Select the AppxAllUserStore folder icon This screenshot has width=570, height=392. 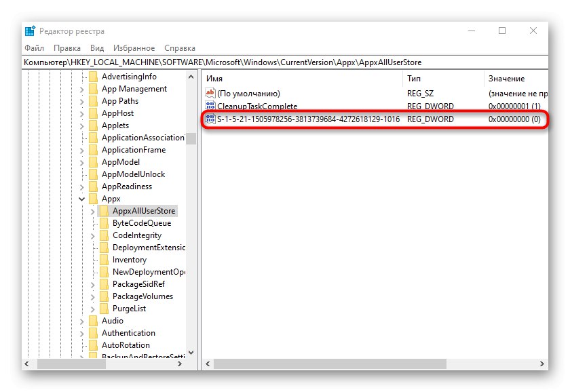tap(104, 211)
